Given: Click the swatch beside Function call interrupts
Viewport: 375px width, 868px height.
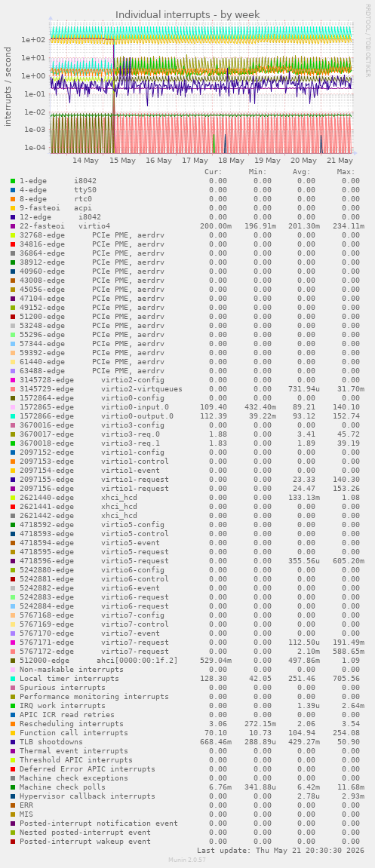Looking at the screenshot, I should pyautogui.click(x=13, y=733).
